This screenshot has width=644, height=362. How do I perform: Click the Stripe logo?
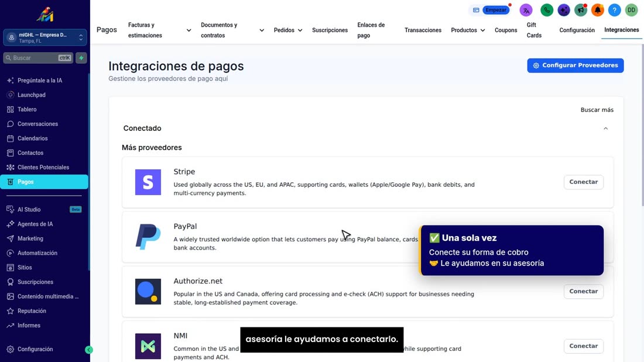tap(148, 182)
